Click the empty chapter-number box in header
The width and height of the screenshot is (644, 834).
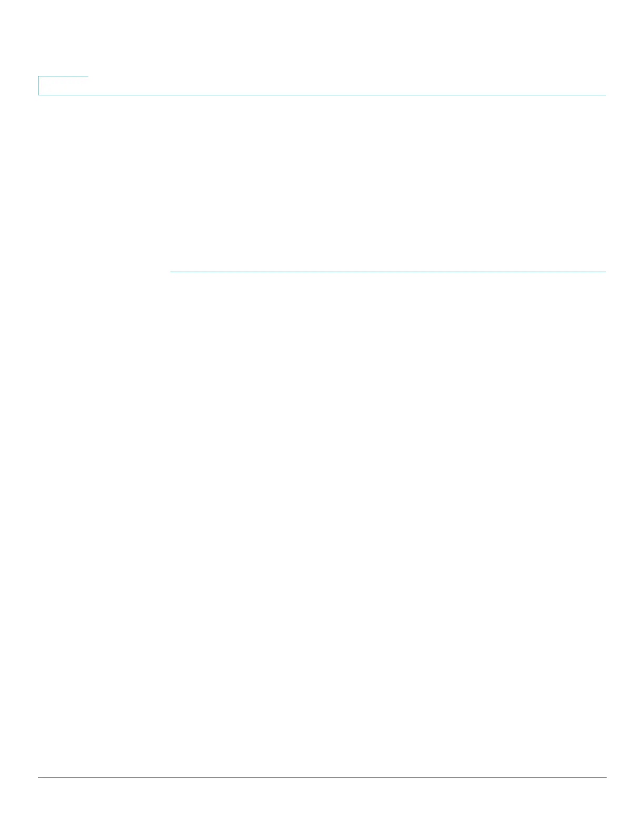coord(63,85)
